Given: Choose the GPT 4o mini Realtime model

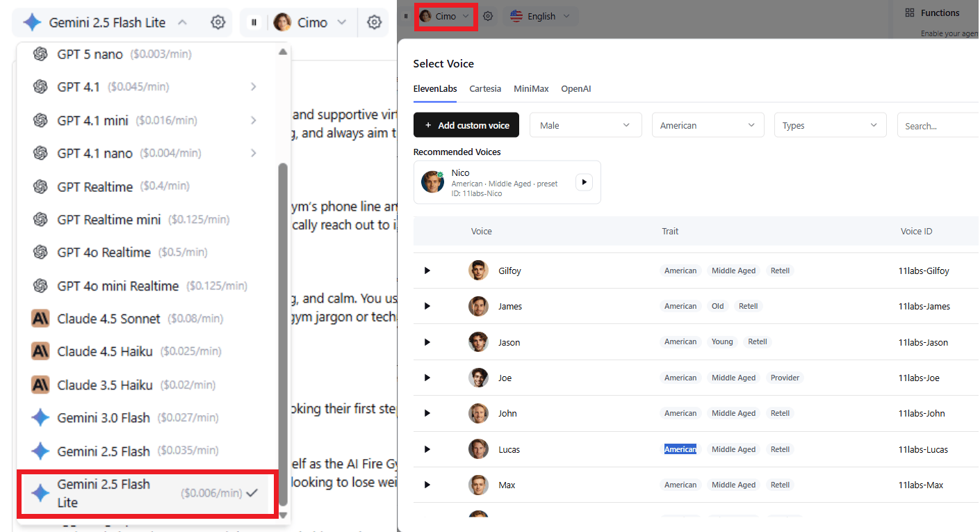Looking at the screenshot, I should 147,286.
